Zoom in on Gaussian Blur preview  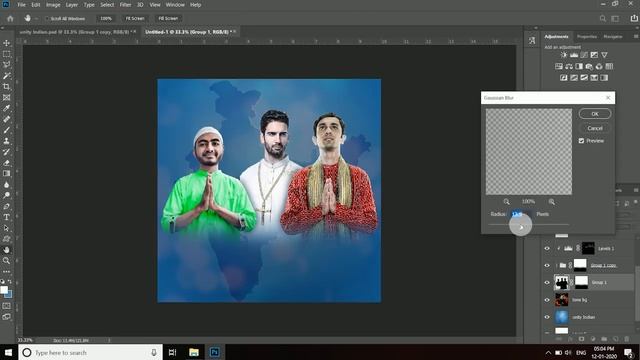[x=552, y=202]
